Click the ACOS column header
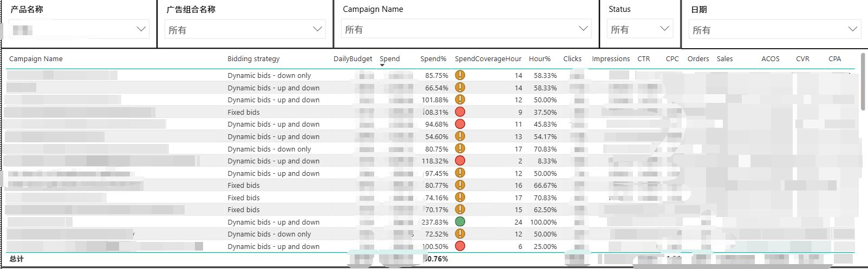Image resolution: width=868 pixels, height=269 pixels. click(770, 59)
